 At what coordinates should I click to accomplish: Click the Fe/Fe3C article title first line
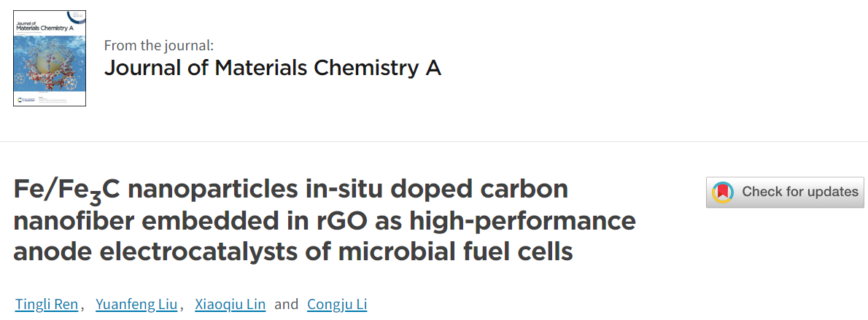[291, 191]
